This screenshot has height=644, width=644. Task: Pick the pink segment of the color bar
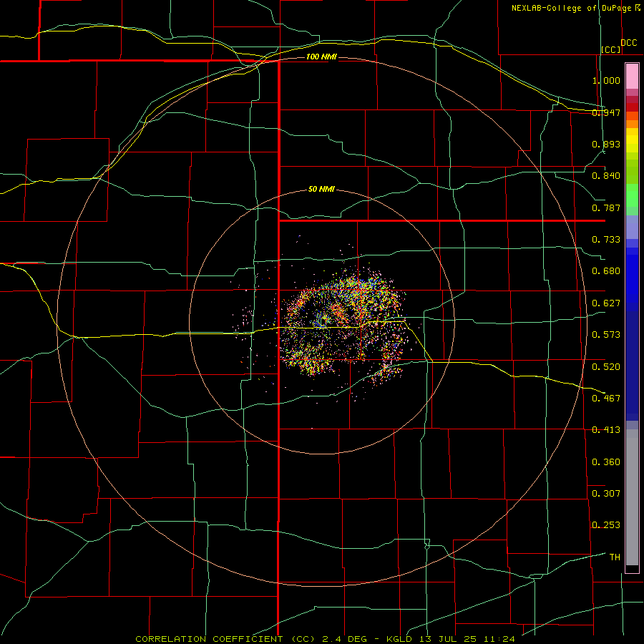pos(632,77)
